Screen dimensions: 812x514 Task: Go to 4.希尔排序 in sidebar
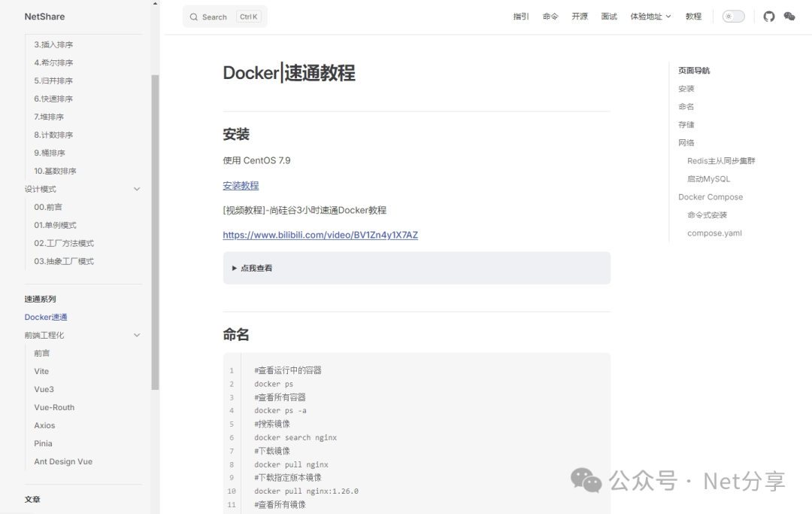click(53, 62)
